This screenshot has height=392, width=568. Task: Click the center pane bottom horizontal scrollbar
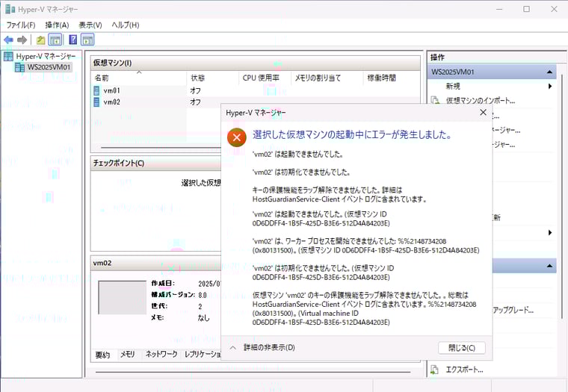pos(253,372)
